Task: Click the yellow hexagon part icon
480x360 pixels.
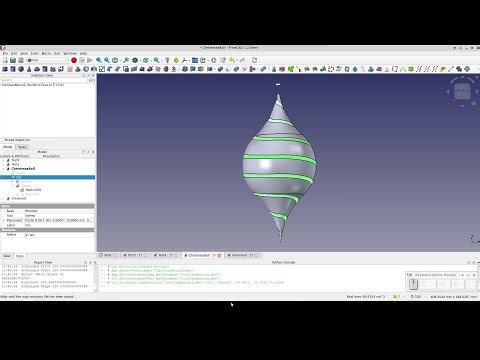Action: (176, 60)
